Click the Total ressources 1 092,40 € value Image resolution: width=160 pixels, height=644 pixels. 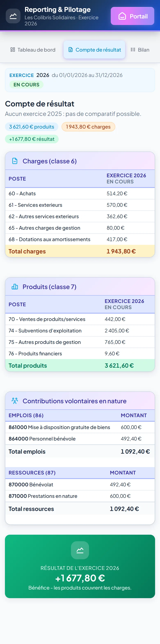[x=125, y=509]
